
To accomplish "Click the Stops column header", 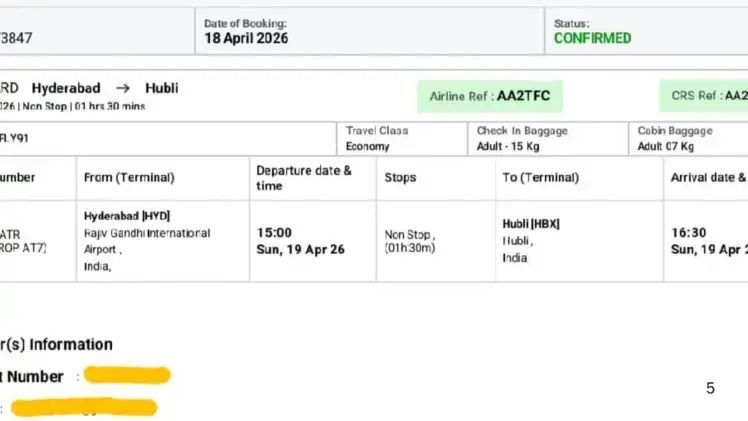I will pyautogui.click(x=401, y=177).
